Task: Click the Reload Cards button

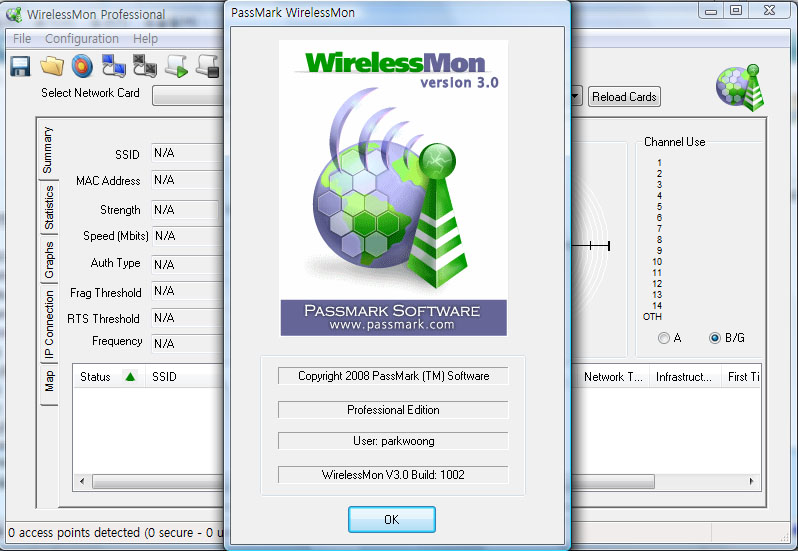Action: coord(624,97)
